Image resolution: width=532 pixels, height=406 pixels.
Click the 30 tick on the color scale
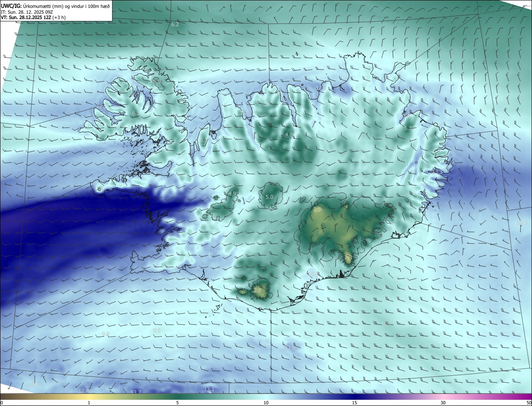coord(443,403)
